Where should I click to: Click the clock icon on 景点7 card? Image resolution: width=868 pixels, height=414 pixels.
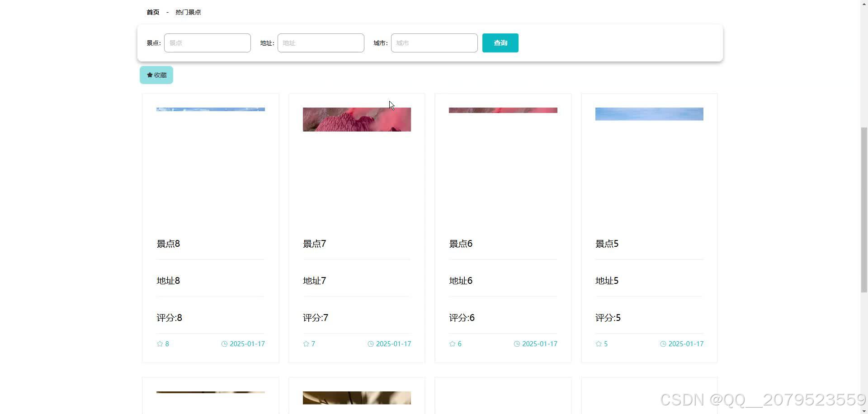point(371,344)
